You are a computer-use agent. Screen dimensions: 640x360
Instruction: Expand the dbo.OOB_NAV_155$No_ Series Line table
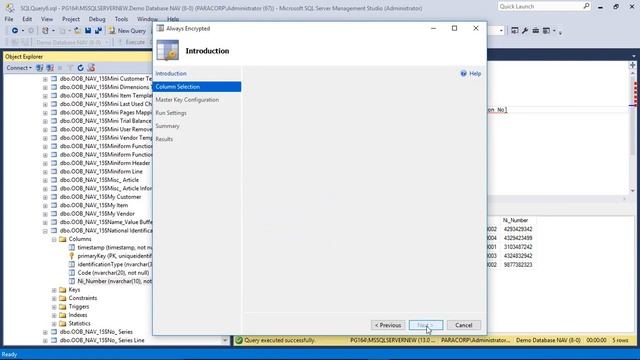(x=45, y=340)
